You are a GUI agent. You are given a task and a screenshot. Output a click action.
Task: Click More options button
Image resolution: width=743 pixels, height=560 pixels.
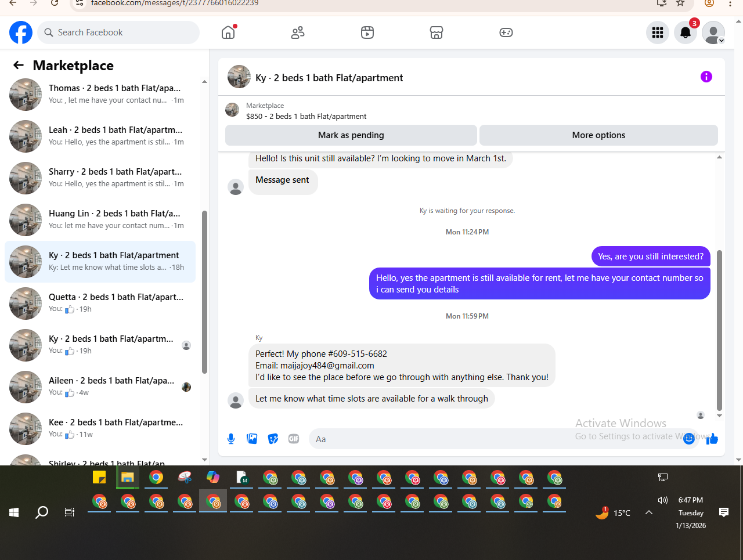tap(598, 135)
